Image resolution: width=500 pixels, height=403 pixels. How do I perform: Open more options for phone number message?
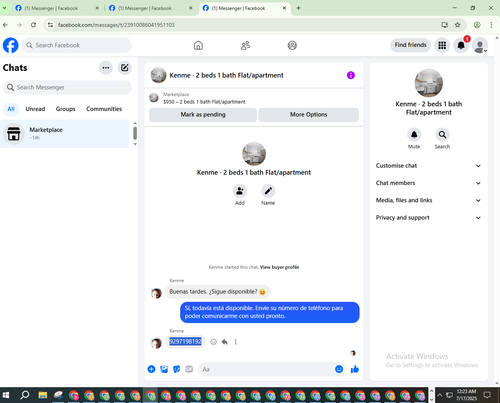tap(235, 342)
